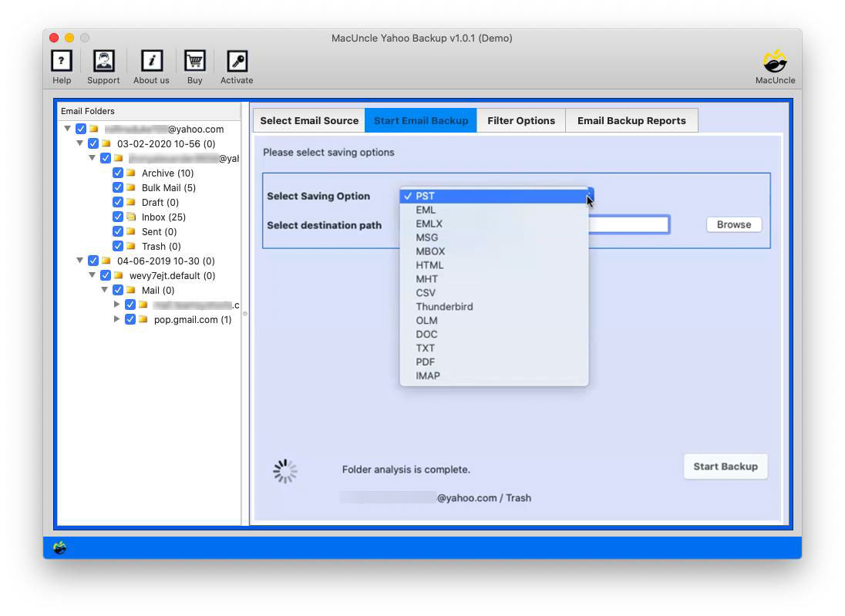
Task: Click the MacUncle icon in the status bar
Action: point(60,547)
